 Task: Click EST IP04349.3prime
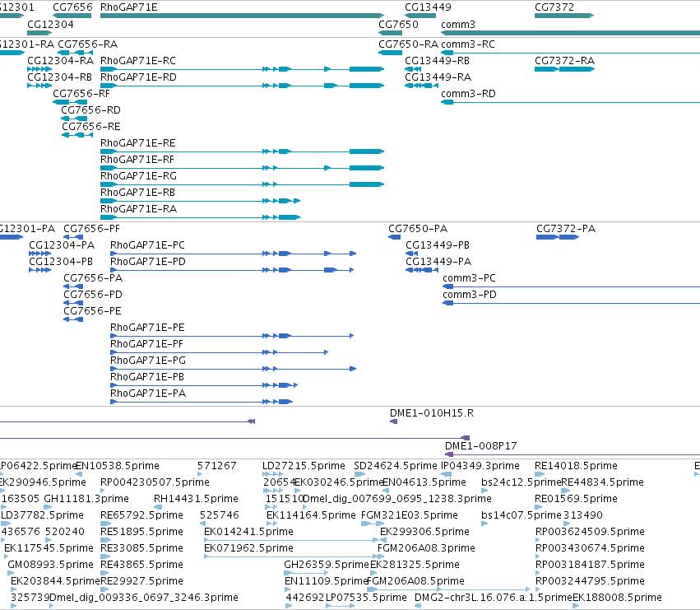pyautogui.click(x=447, y=474)
